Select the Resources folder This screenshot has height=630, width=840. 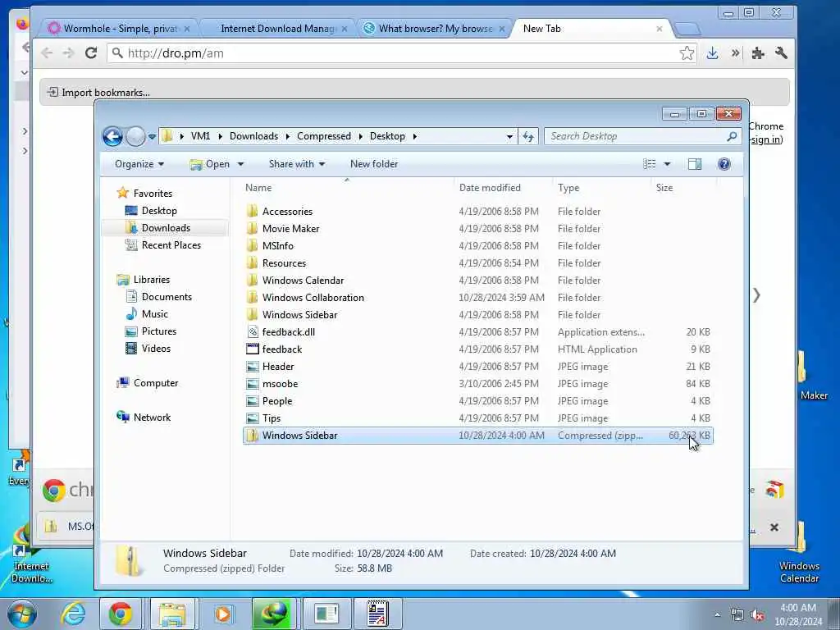(478, 263)
